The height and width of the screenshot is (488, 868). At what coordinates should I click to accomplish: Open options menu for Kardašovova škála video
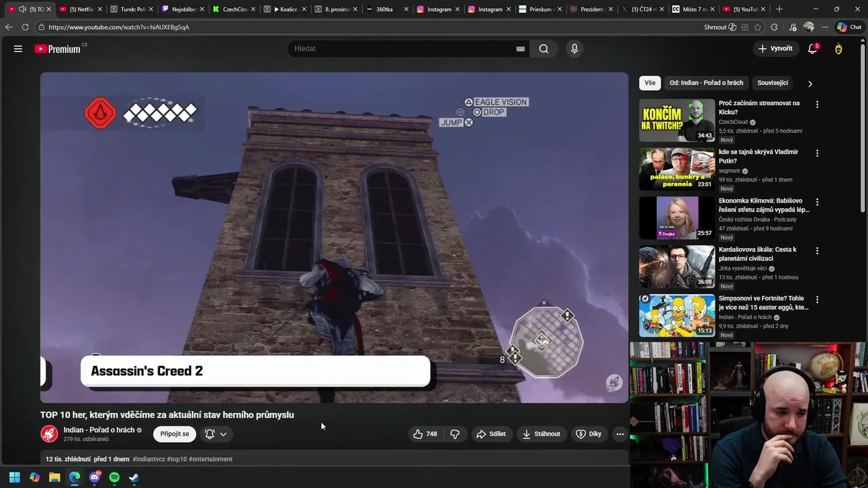click(817, 251)
